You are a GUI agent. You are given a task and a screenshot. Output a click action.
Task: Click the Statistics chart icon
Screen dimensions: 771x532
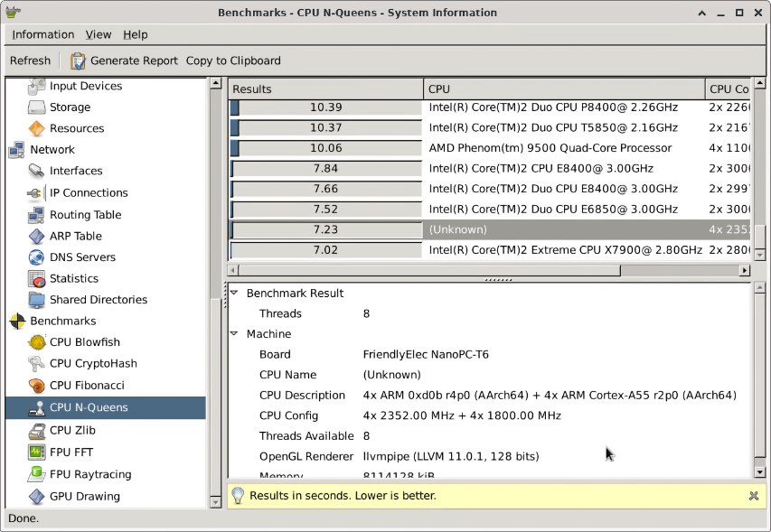tap(37, 278)
